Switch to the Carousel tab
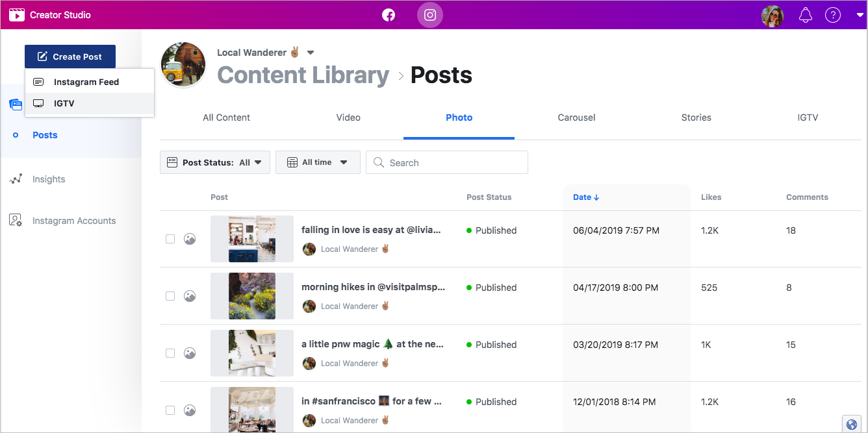This screenshot has height=433, width=868. (576, 118)
